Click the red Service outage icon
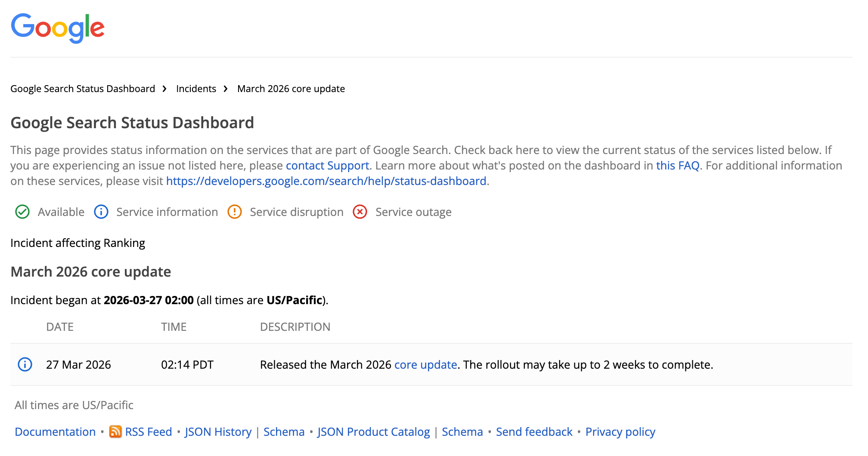This screenshot has width=868, height=456. [360, 212]
